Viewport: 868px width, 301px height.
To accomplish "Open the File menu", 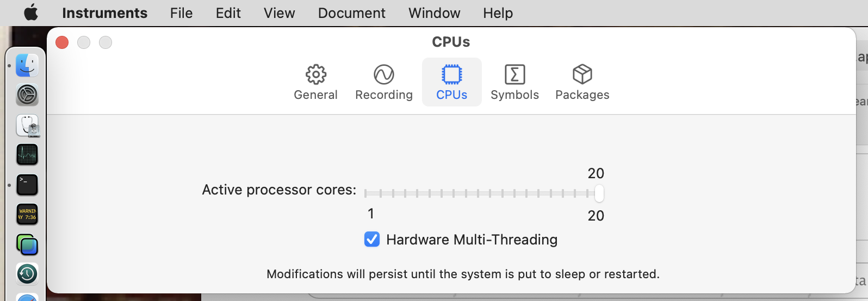I will (x=181, y=13).
